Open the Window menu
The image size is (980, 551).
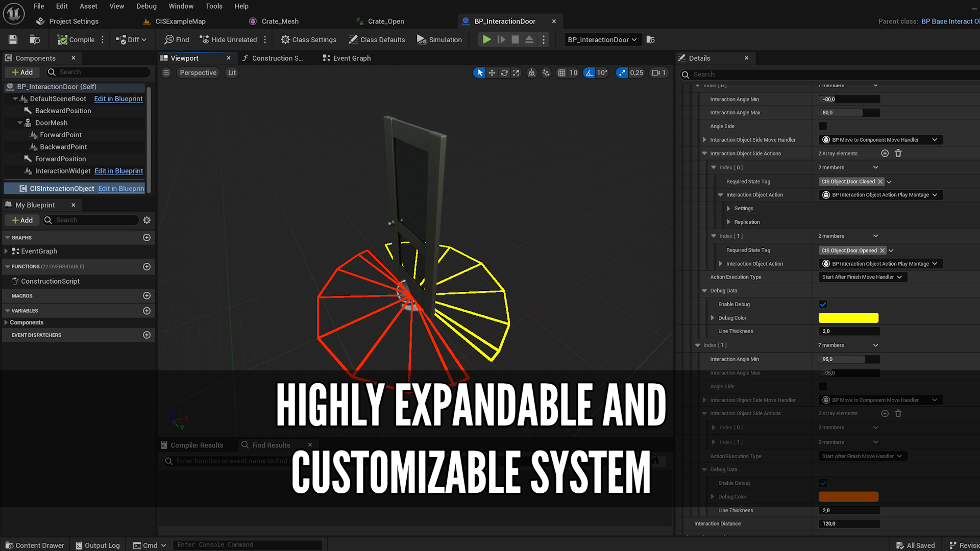181,6
